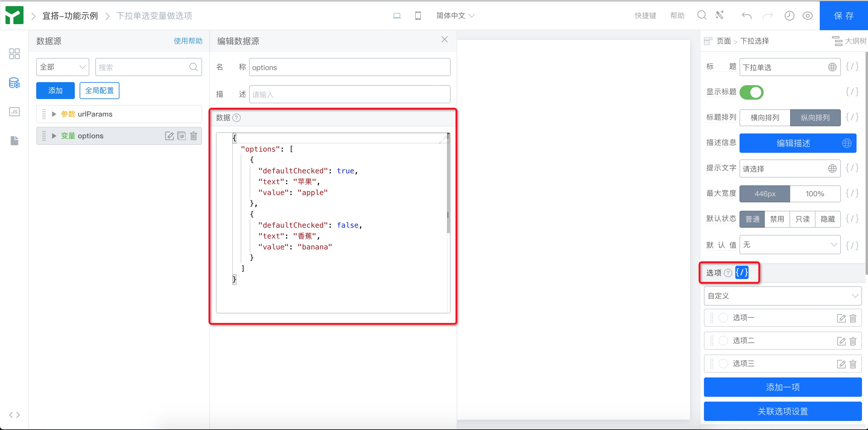Select the 选项一 radio button

pos(723,318)
